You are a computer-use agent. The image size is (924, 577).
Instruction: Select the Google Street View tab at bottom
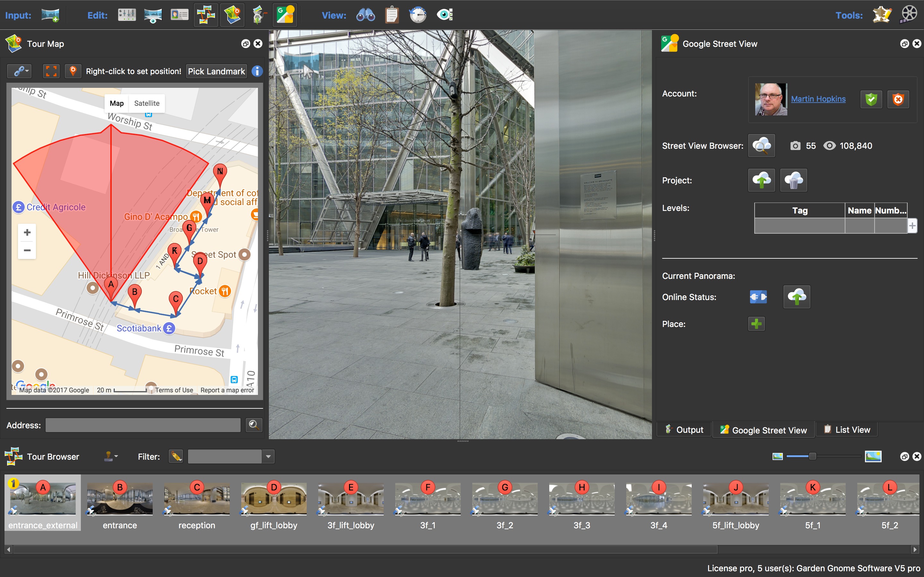(763, 430)
